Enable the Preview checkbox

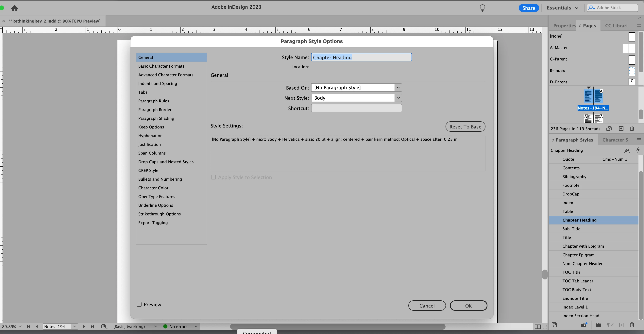pyautogui.click(x=139, y=304)
